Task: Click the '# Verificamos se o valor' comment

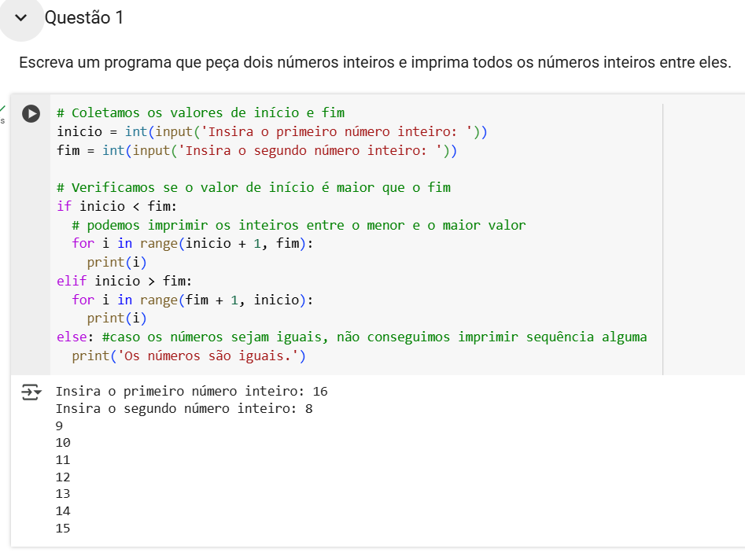Action: 254,188
